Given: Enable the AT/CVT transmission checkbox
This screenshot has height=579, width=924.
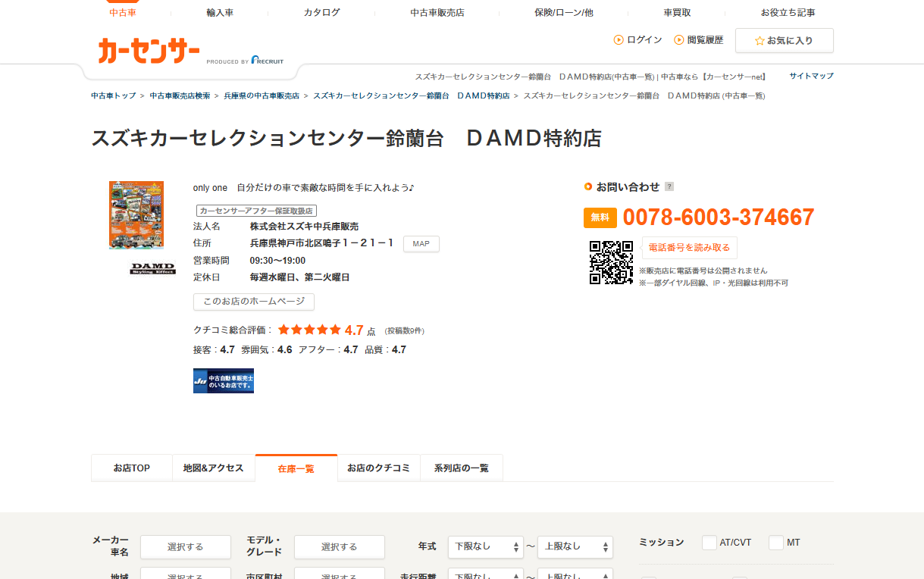Looking at the screenshot, I should (709, 542).
